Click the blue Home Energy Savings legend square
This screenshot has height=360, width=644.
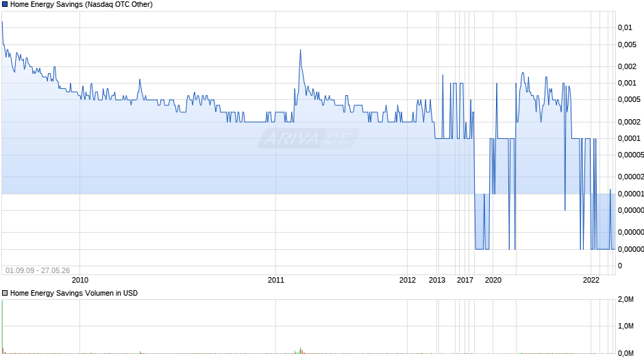(5, 5)
